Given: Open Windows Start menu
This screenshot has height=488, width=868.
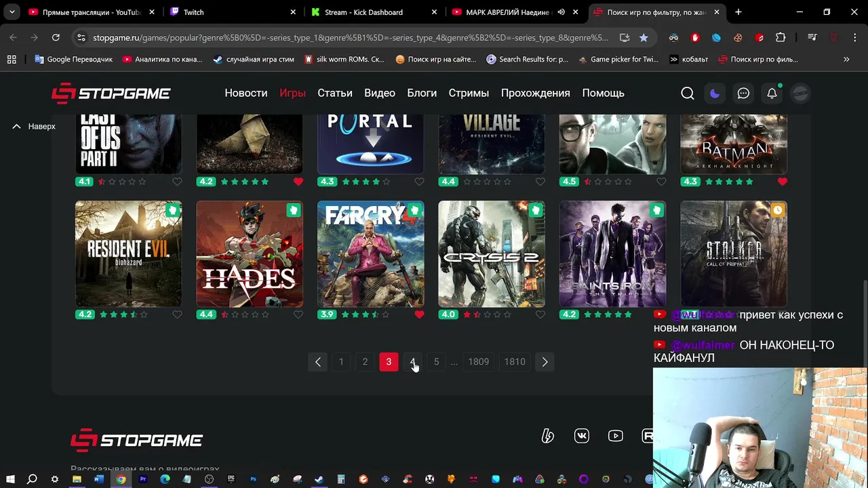Looking at the screenshot, I should pos(10,479).
